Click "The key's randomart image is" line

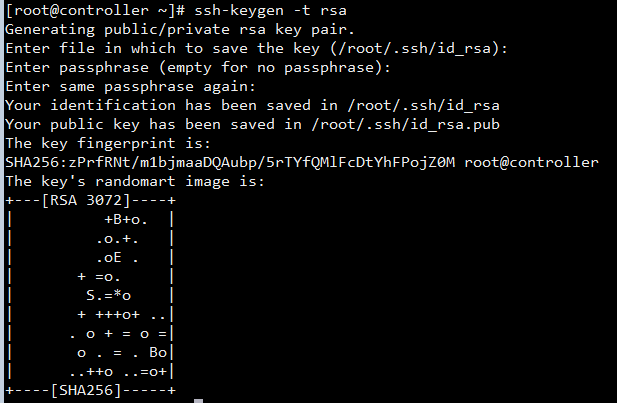[x=135, y=181]
